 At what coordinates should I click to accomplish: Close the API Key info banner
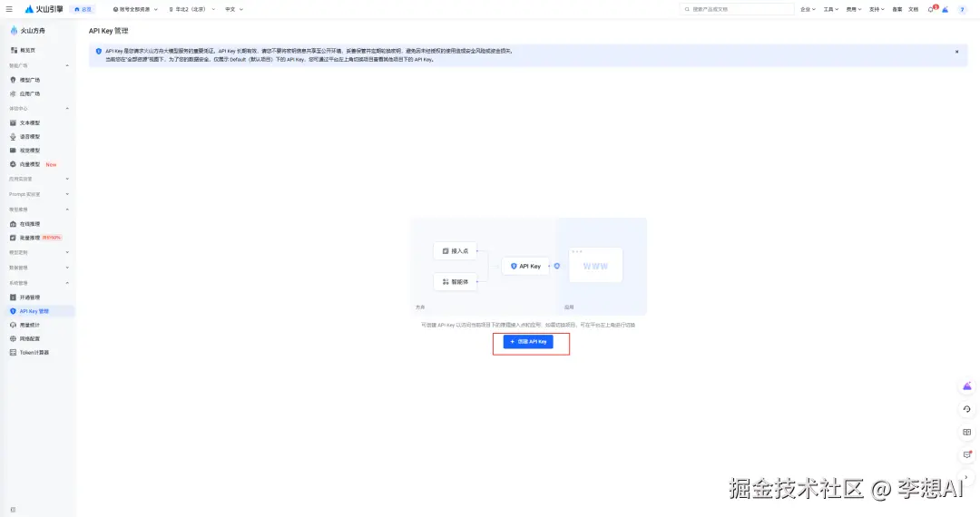(957, 52)
